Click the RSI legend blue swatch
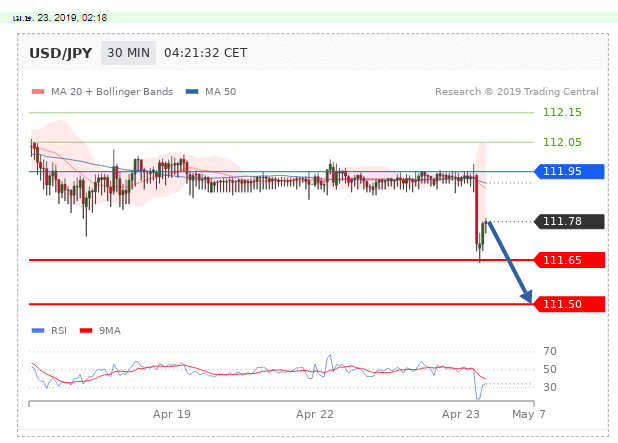Image resolution: width=618 pixels, height=443 pixels. click(38, 331)
